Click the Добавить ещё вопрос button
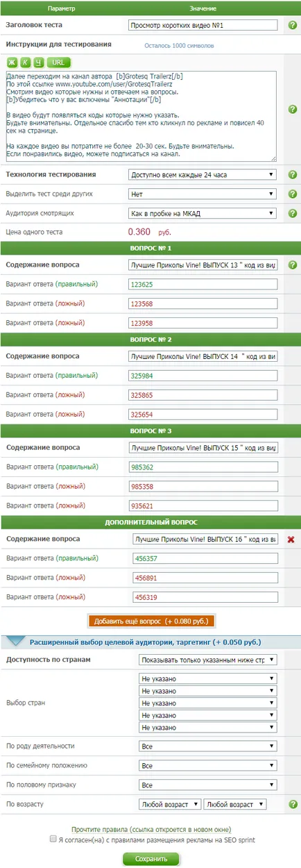This screenshot has width=301, height=868. (x=151, y=621)
